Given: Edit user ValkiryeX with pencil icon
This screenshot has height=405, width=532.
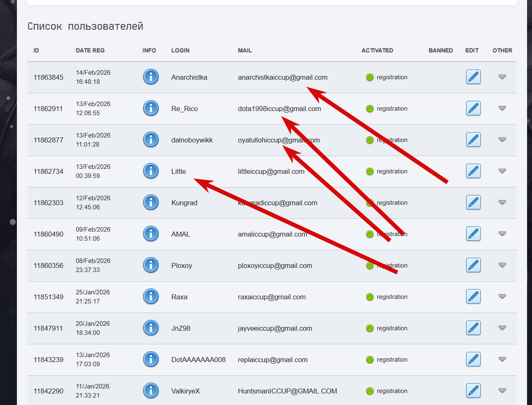Looking at the screenshot, I should (473, 391).
